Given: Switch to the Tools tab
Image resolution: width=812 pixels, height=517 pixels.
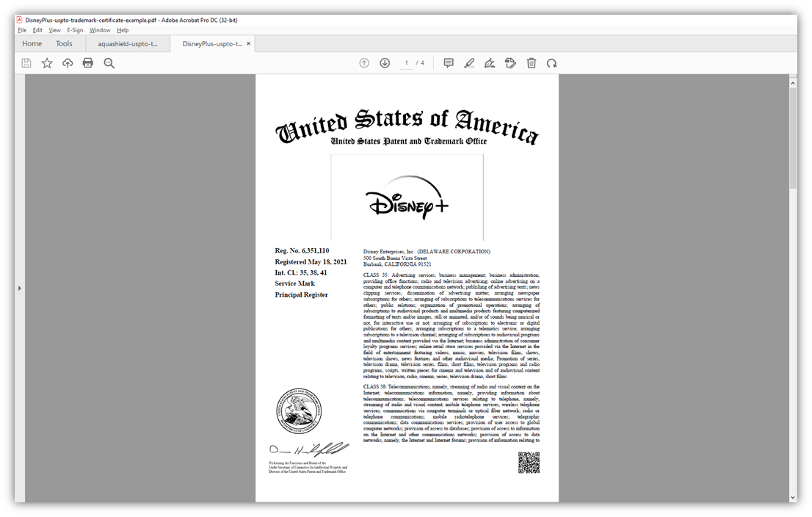Looking at the screenshot, I should pyautogui.click(x=64, y=44).
